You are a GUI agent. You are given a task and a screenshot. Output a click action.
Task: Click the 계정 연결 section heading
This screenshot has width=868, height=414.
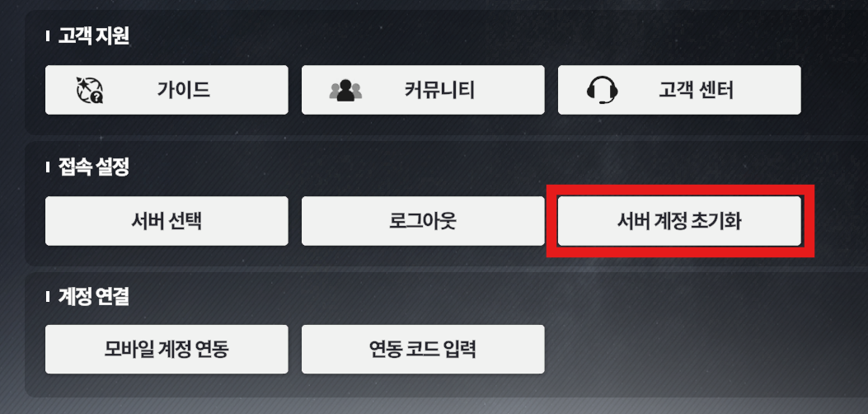pyautogui.click(x=93, y=297)
